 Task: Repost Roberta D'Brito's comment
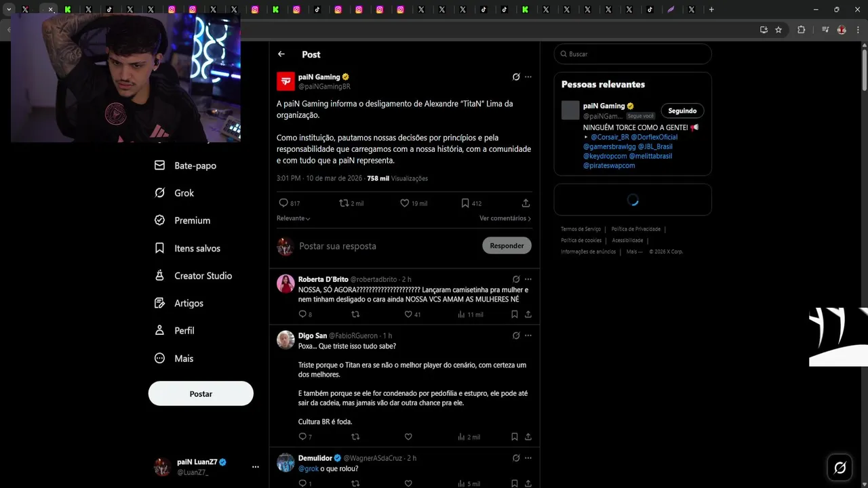pos(355,314)
